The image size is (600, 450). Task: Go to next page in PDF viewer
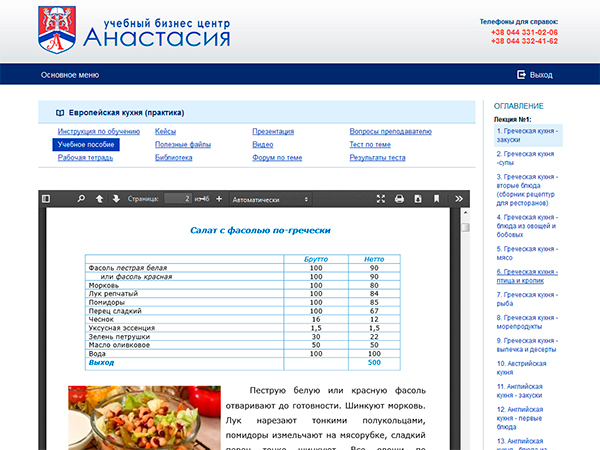(x=116, y=199)
